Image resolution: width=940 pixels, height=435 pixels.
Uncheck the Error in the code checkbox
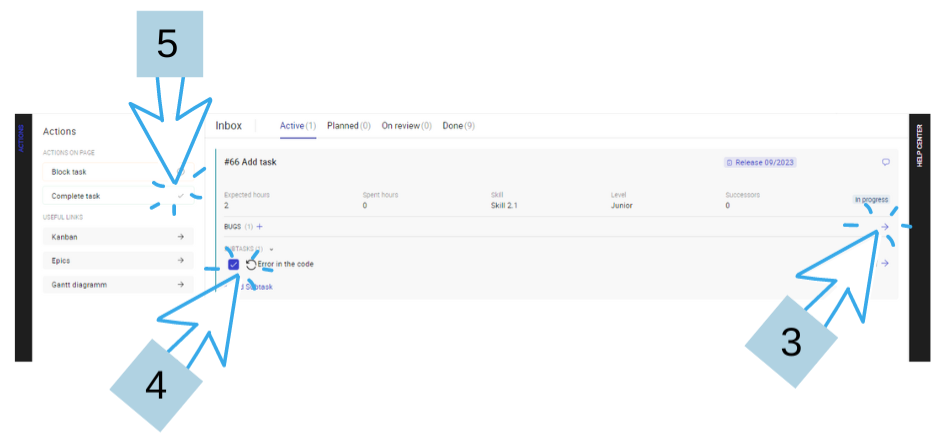(234, 264)
